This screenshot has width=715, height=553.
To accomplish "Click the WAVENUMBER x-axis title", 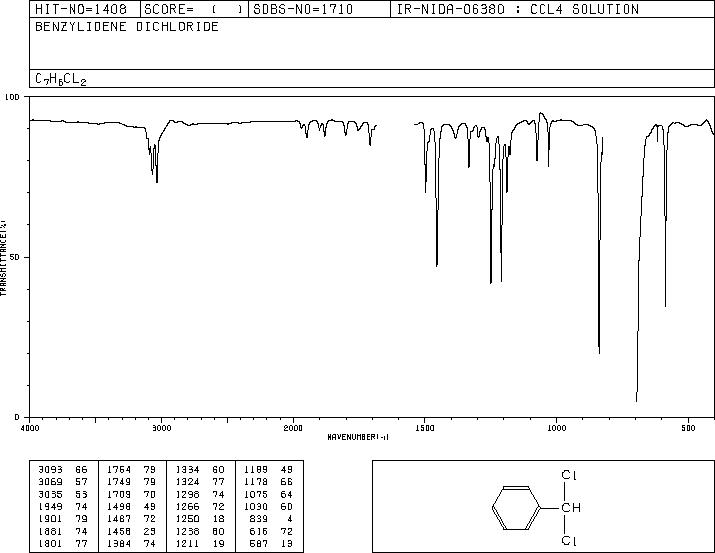I will pyautogui.click(x=358, y=437).
